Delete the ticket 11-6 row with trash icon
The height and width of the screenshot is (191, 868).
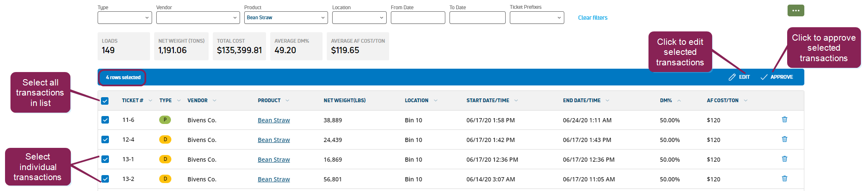785,119
